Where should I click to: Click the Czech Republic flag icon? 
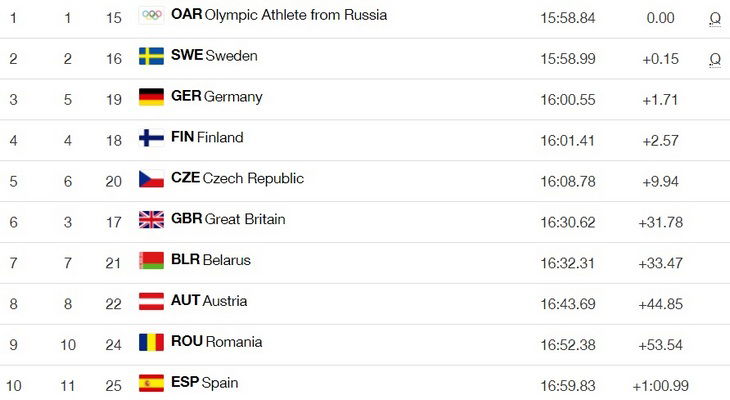pos(151,179)
